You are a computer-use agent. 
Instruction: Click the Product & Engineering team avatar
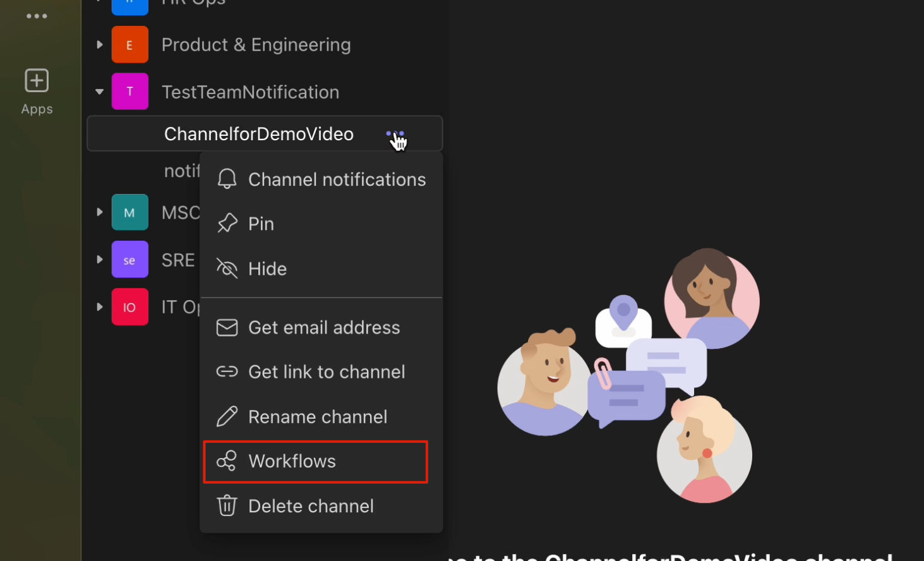(x=130, y=45)
